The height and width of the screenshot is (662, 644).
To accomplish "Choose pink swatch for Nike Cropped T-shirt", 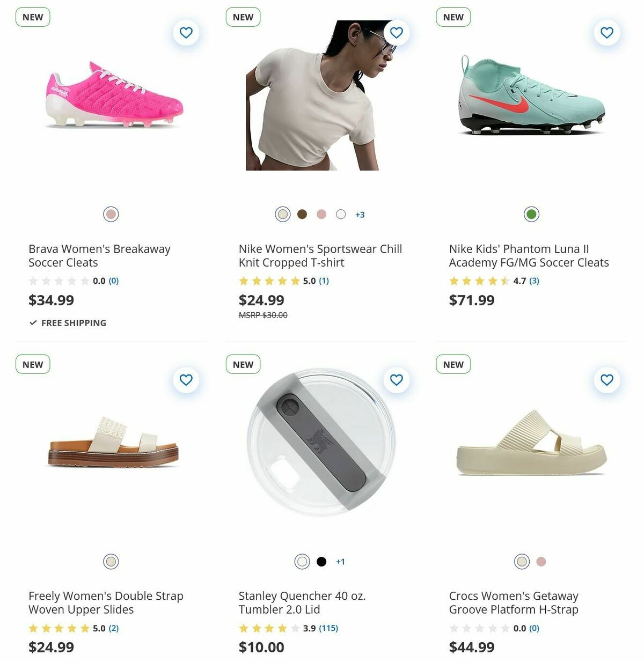I will pyautogui.click(x=321, y=215).
